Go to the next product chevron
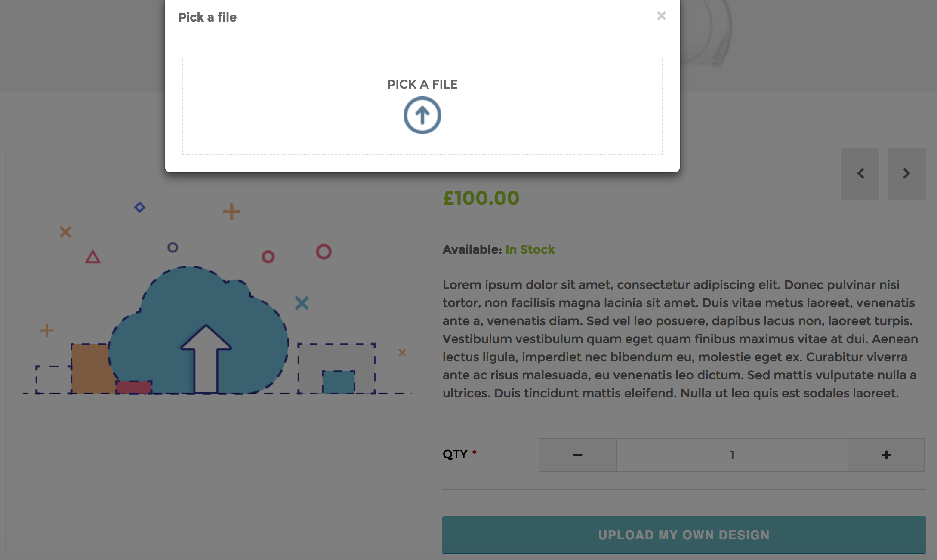Viewport: 937px width, 560px height. tap(906, 173)
